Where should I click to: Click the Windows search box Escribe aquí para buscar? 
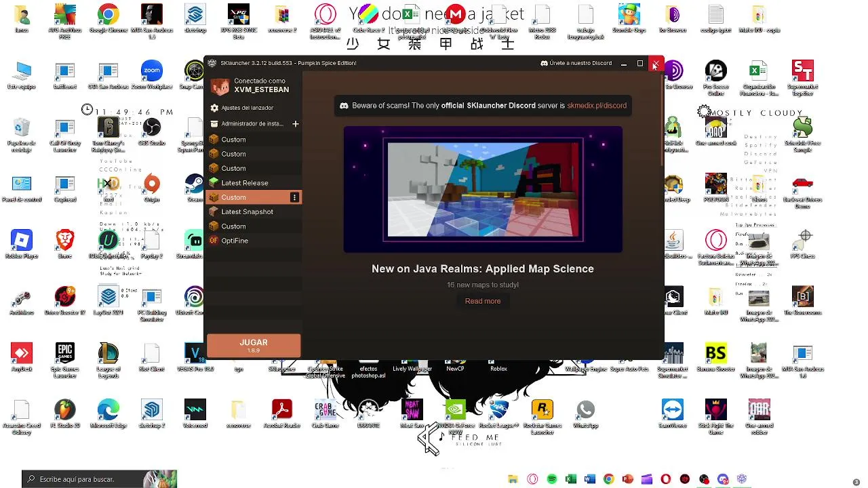99,479
